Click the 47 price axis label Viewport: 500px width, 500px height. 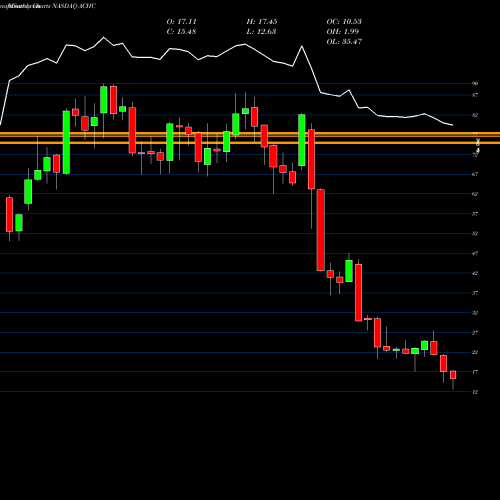tap(475, 254)
